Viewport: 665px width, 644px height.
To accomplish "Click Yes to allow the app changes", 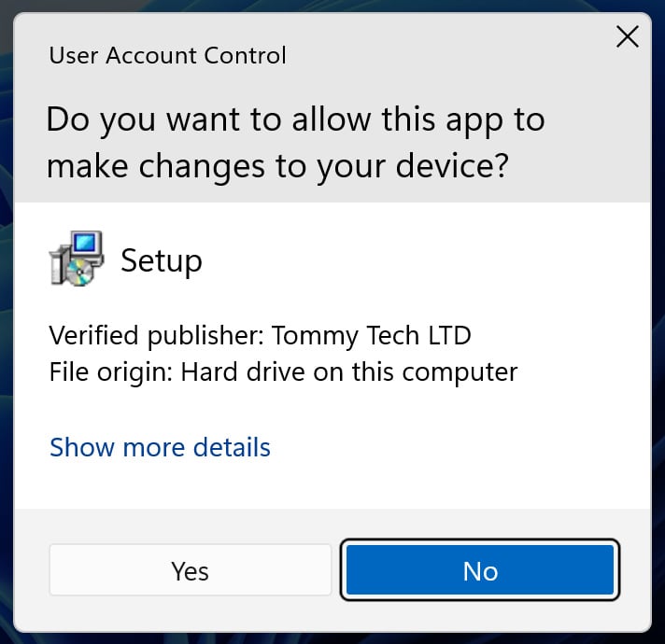I will pyautogui.click(x=190, y=570).
